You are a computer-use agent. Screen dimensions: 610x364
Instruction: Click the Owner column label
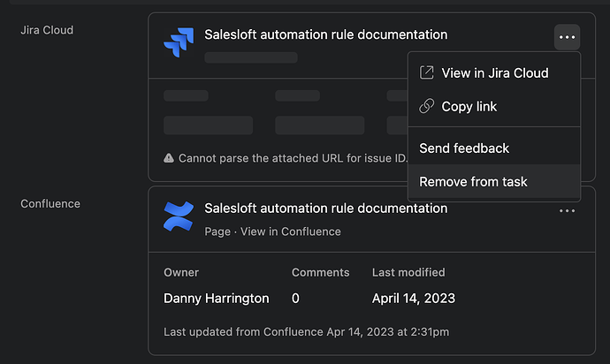click(181, 272)
